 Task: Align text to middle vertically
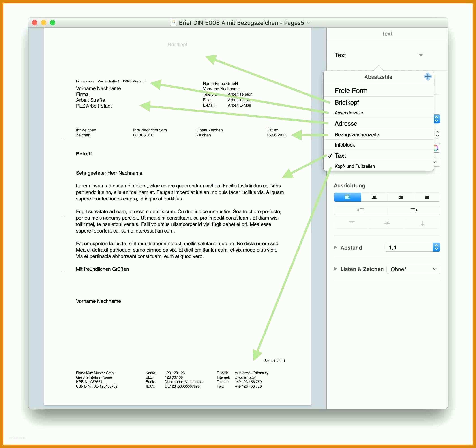tap(387, 224)
